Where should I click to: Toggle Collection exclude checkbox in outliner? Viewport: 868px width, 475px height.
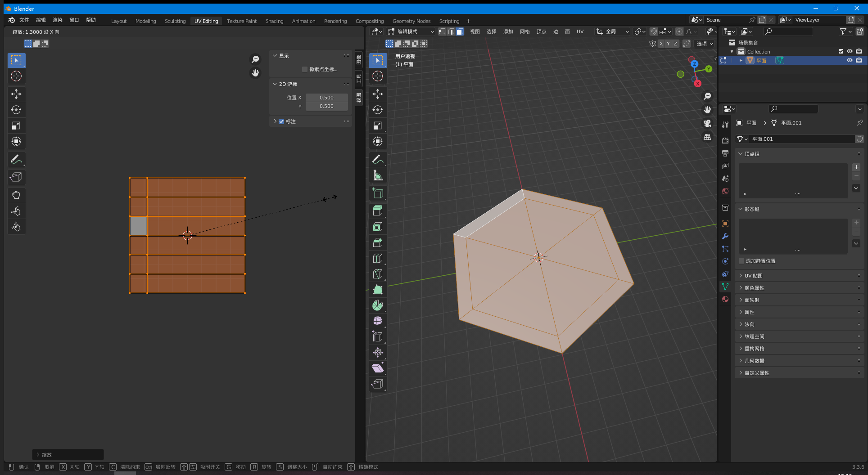841,51
